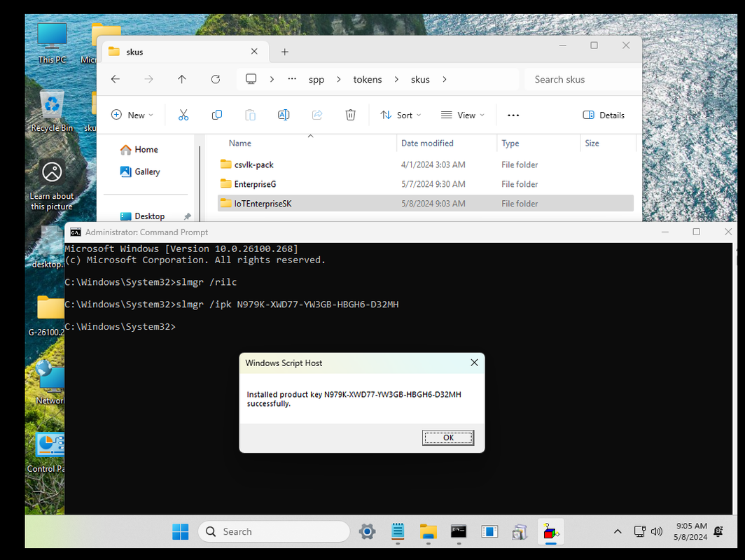
Task: Open Control Panel desktop icon
Action: point(46,452)
